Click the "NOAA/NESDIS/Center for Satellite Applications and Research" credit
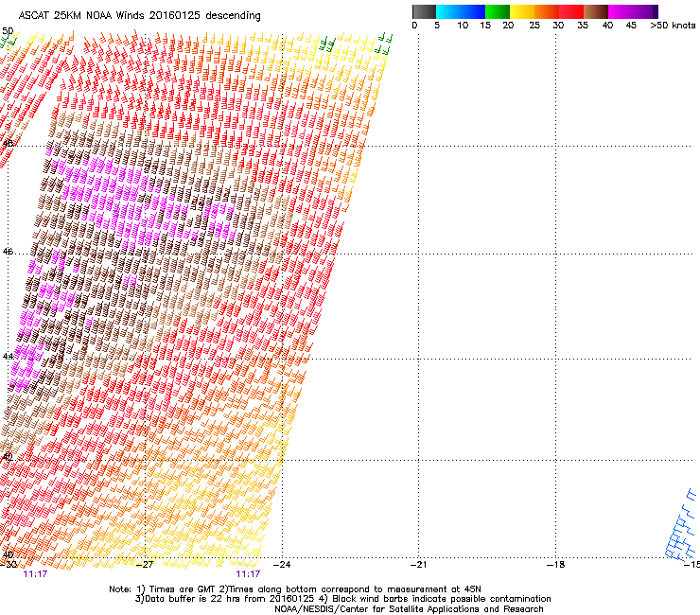Viewport: 700px width, 615px height. point(409,609)
